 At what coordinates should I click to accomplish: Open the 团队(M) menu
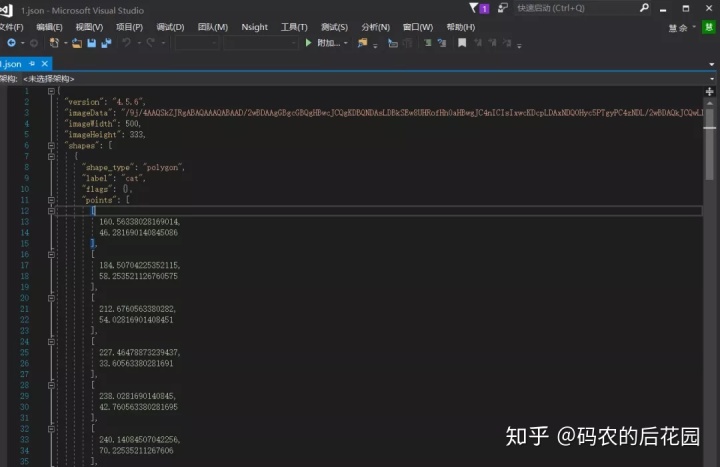(x=213, y=27)
